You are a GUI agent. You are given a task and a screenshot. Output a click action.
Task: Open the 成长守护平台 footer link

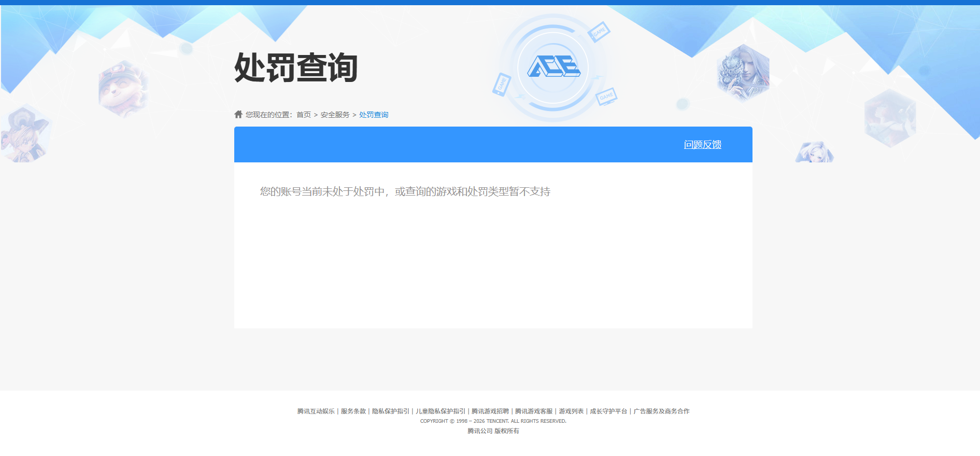click(x=608, y=411)
